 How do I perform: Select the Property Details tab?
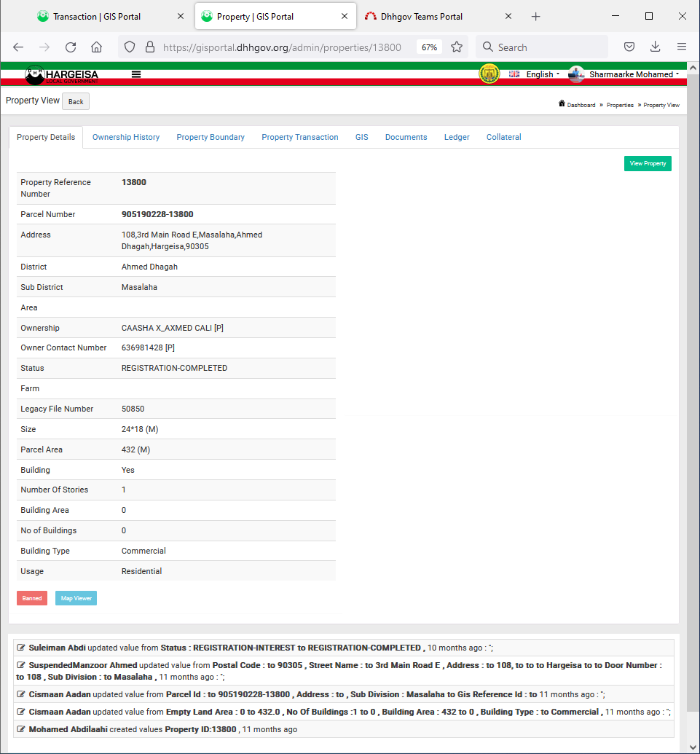46,137
